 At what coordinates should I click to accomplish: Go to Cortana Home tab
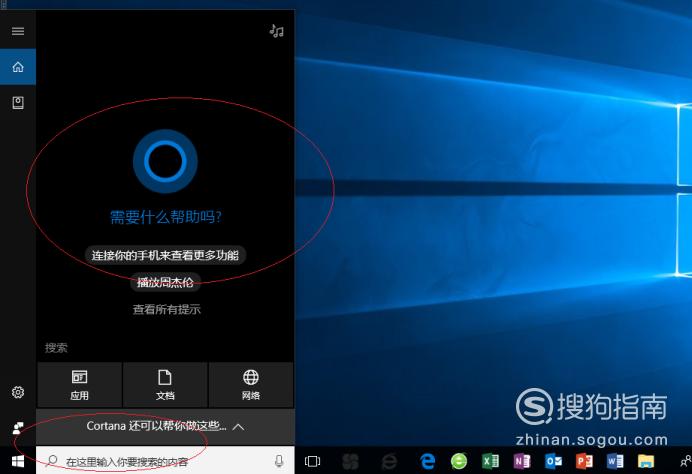point(18,67)
